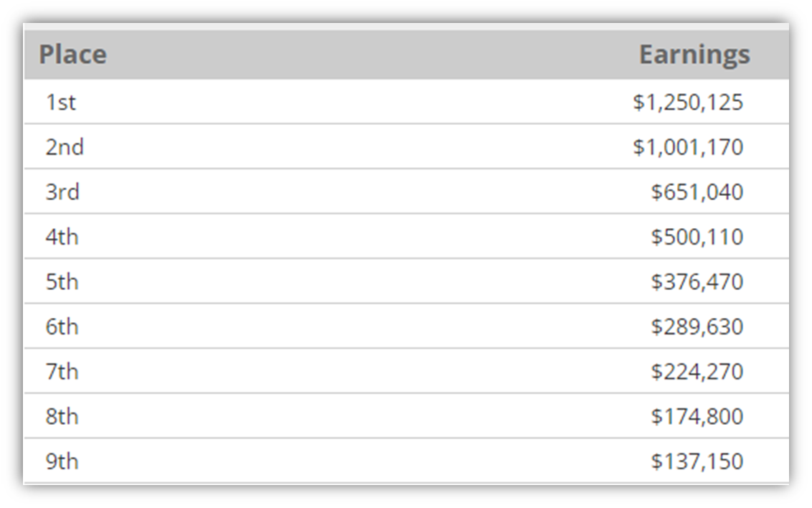This screenshot has width=812, height=508.
Task: Select the $1,001,170 earnings amount
Action: pyautogui.click(x=688, y=147)
